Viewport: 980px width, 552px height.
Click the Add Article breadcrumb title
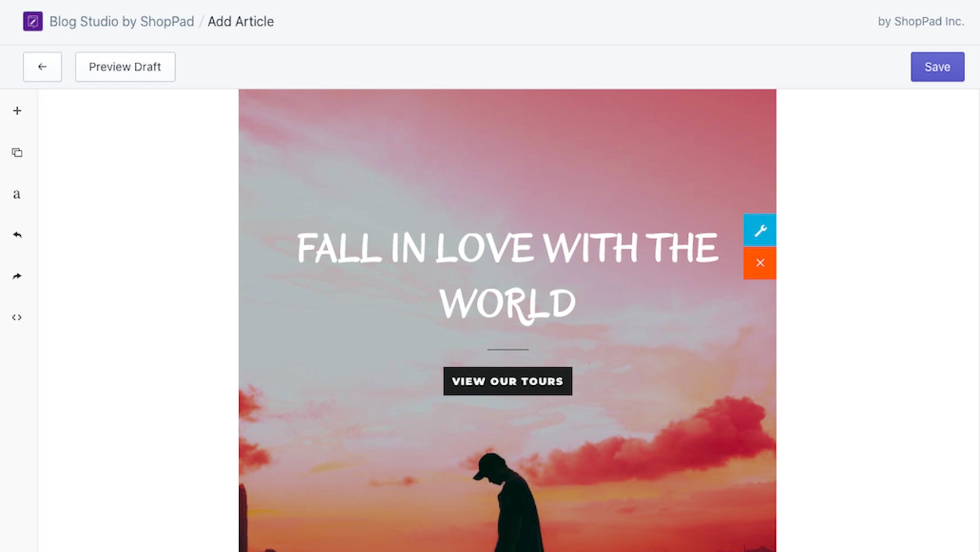point(241,21)
